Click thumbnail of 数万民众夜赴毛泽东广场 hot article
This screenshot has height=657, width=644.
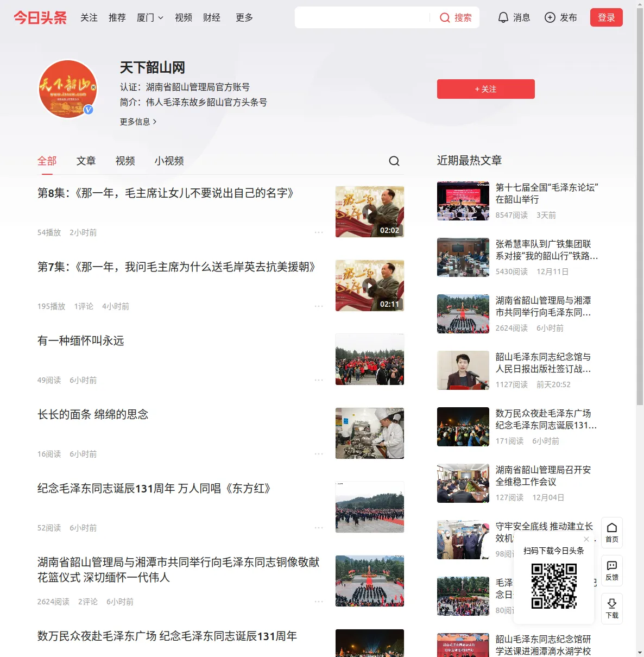click(x=463, y=427)
